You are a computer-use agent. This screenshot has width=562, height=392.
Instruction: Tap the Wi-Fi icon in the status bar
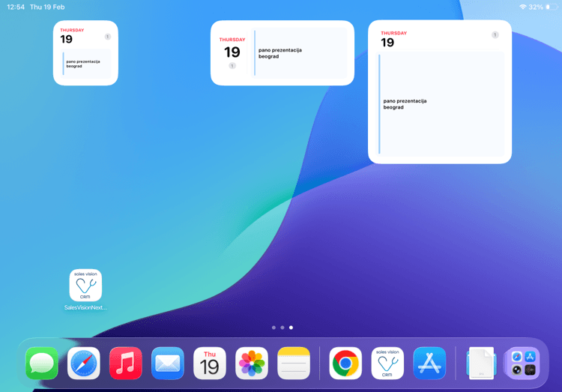pos(523,7)
